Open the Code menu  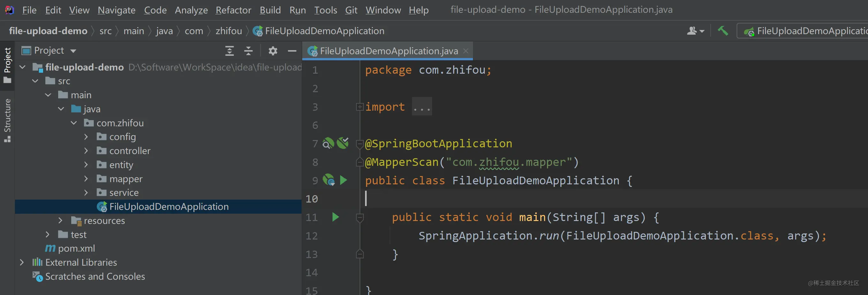155,10
